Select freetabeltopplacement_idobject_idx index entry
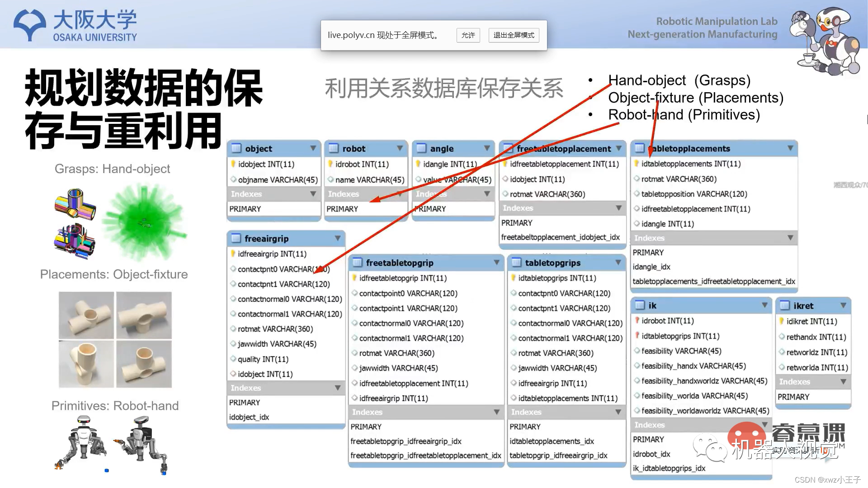Viewport: 868px width, 488px height. tap(560, 237)
